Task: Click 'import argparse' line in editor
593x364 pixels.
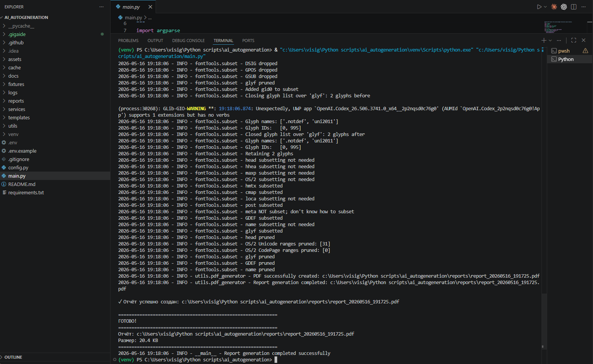Action: (158, 31)
